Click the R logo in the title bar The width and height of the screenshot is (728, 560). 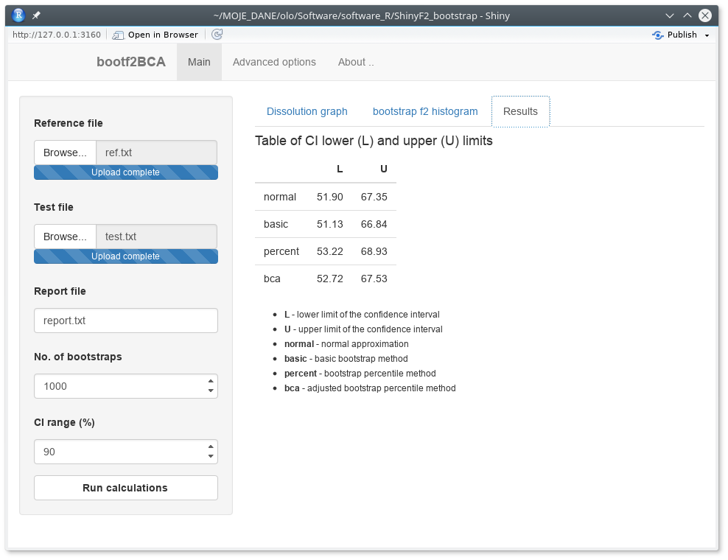point(17,15)
